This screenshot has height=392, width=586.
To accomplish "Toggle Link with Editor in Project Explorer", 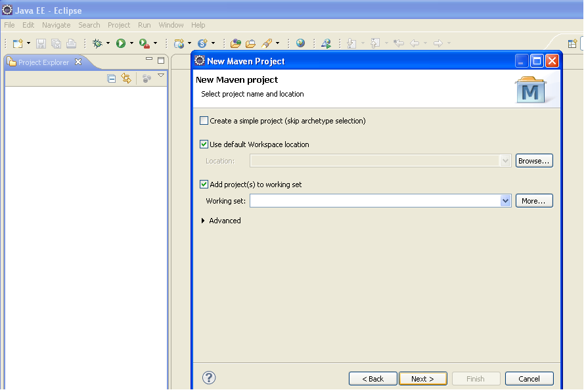I will [126, 79].
